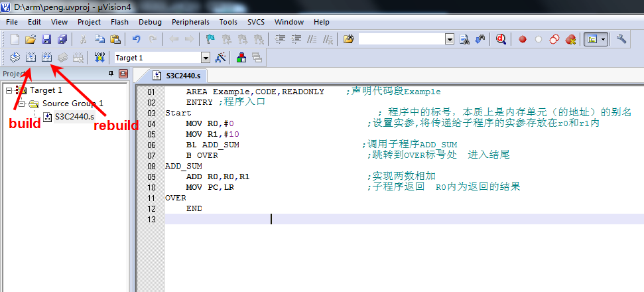Screen dimensions: 644x292
Task: Rebuild all target files
Action: tap(47, 58)
